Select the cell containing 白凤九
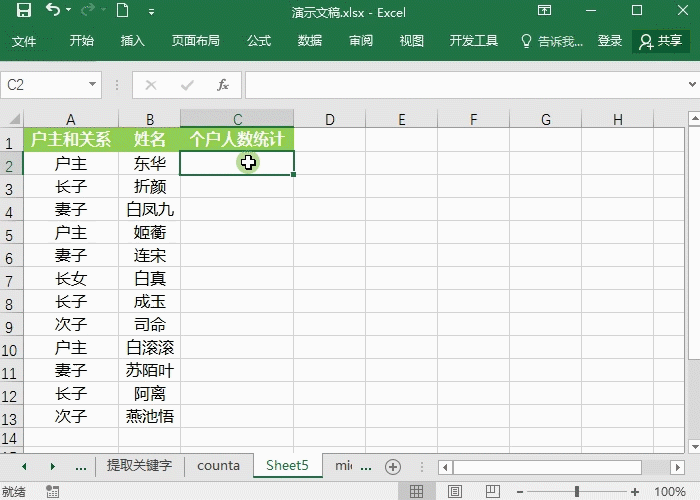Image resolution: width=700 pixels, height=500 pixels. click(x=150, y=209)
